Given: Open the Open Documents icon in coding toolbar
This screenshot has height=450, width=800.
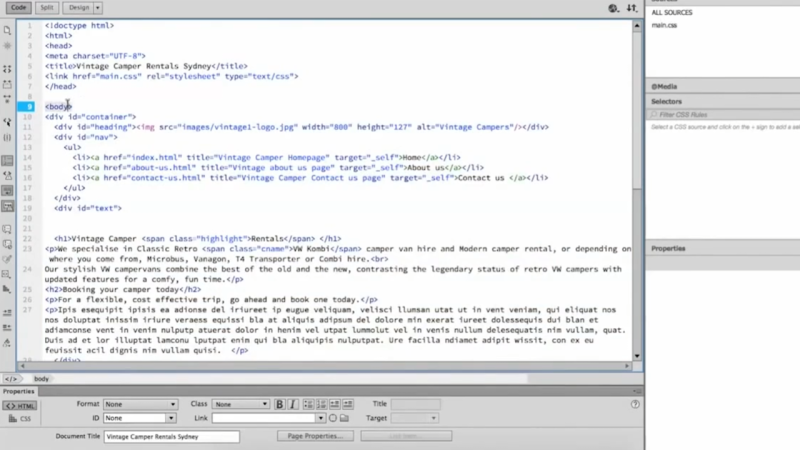Looking at the screenshot, I should coord(7,31).
